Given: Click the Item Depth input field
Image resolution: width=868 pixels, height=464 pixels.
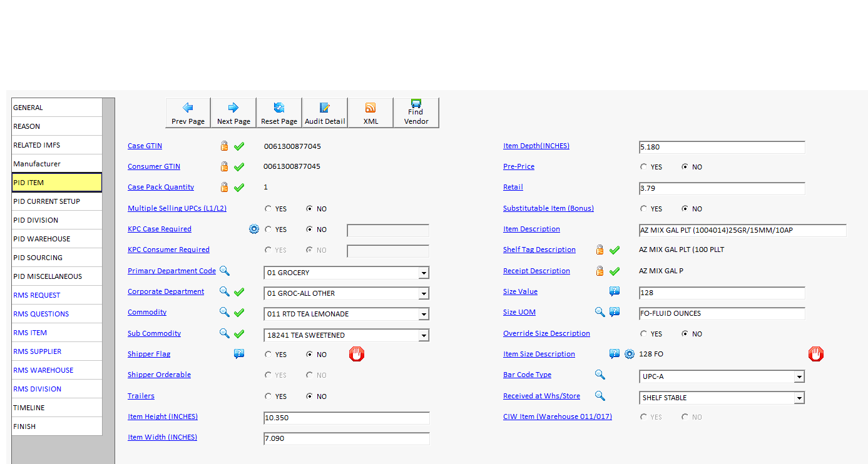Looking at the screenshot, I should pyautogui.click(x=722, y=147).
